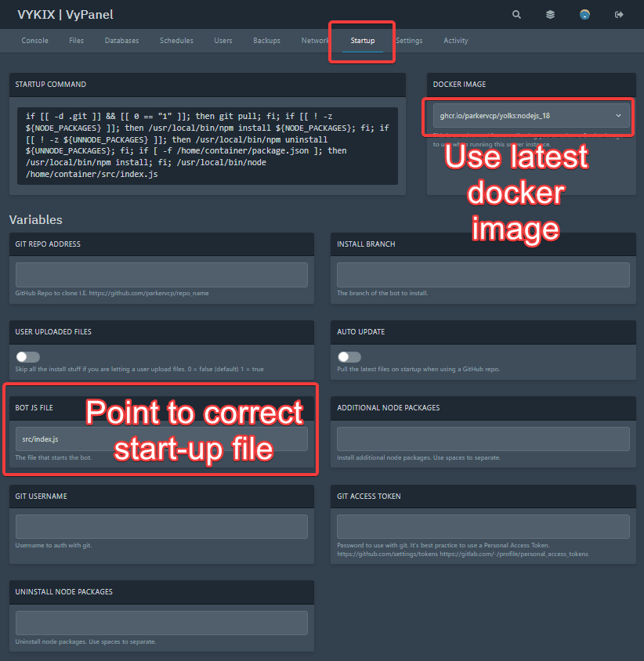Focus the Uninstall Node Packages field
This screenshot has height=661, width=644.
coord(161,623)
